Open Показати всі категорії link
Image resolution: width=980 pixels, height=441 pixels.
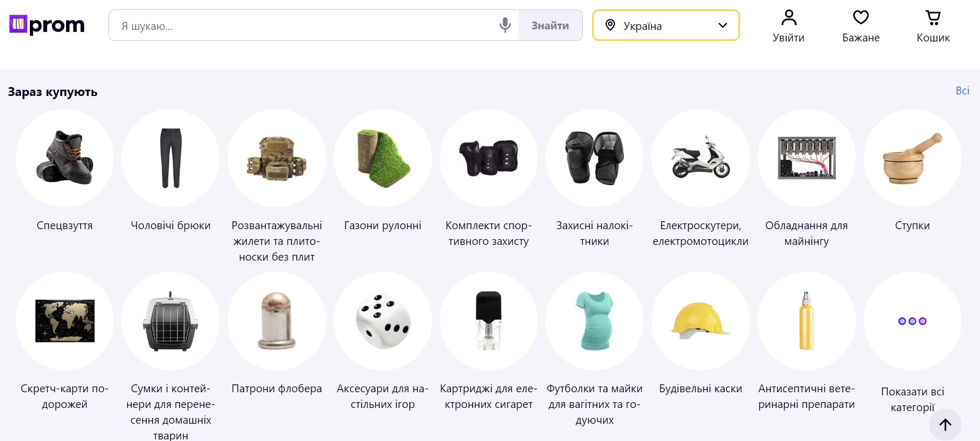tap(912, 400)
